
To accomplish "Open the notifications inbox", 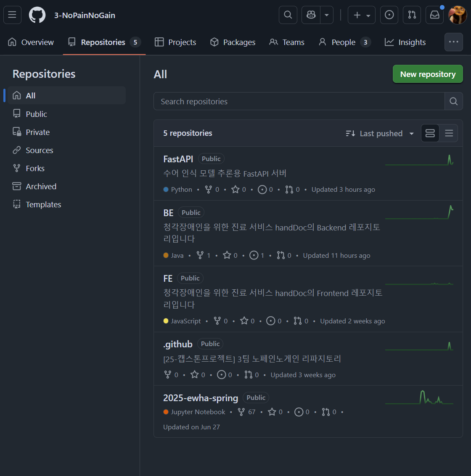I will point(434,15).
